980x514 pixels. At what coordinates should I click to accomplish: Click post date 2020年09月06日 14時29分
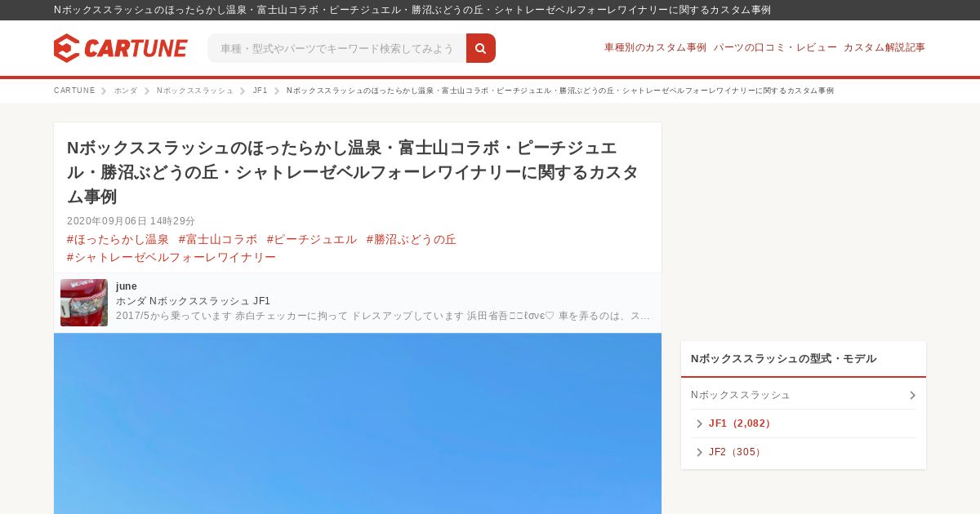[x=131, y=221]
